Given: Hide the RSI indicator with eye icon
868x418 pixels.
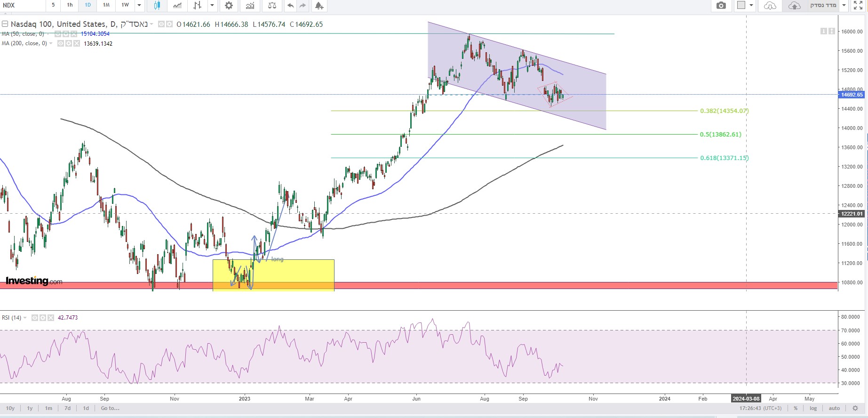Looking at the screenshot, I should coord(35,318).
